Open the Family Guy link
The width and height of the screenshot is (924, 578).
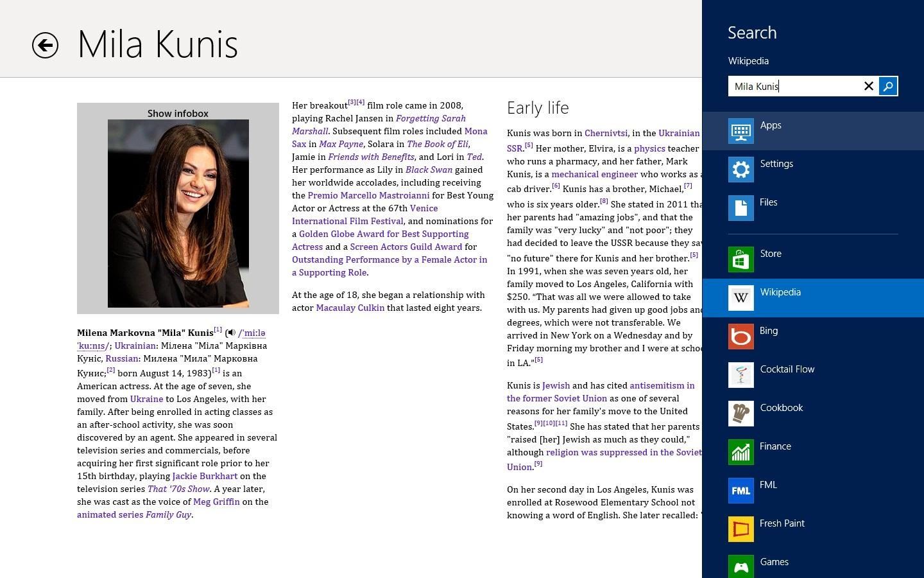pos(168,514)
